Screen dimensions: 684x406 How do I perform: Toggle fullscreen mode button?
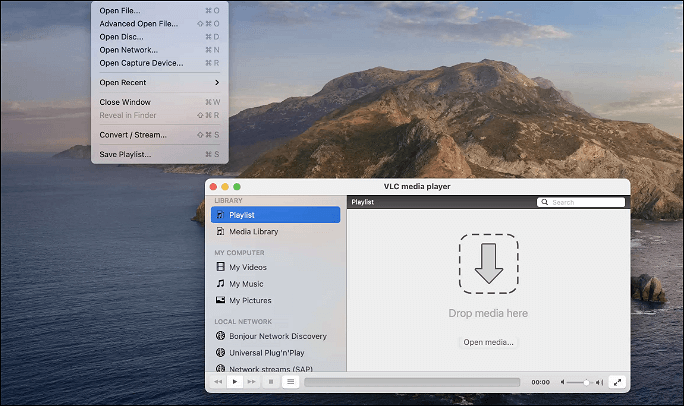pyautogui.click(x=616, y=382)
